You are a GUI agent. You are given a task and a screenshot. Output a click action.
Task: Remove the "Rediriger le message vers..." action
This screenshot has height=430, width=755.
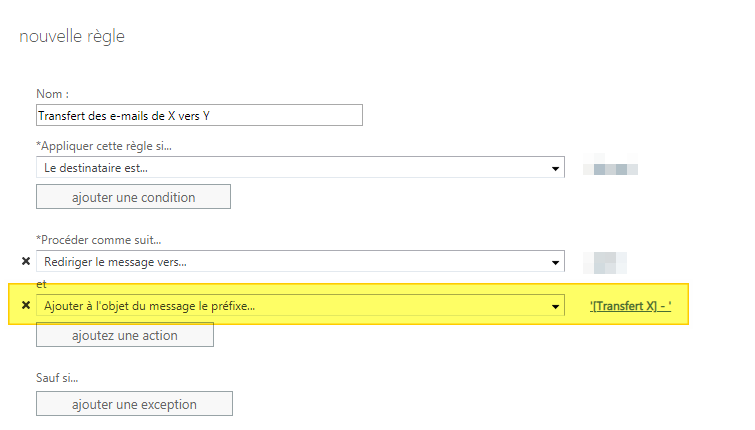click(26, 261)
